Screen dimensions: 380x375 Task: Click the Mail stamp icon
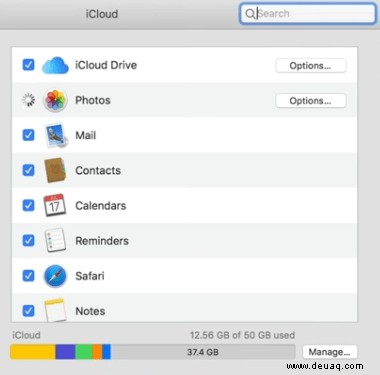56,135
